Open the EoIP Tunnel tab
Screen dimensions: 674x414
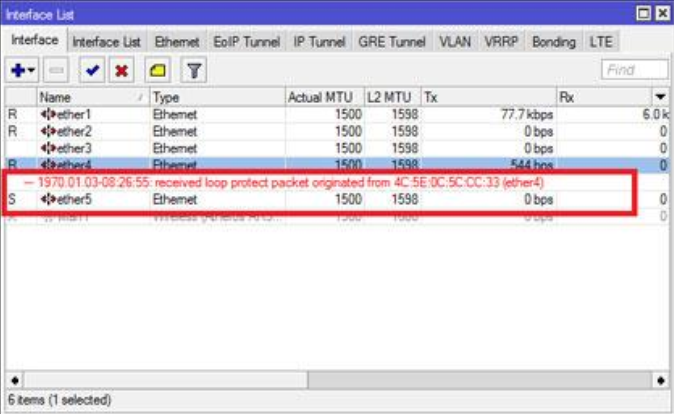click(x=246, y=42)
